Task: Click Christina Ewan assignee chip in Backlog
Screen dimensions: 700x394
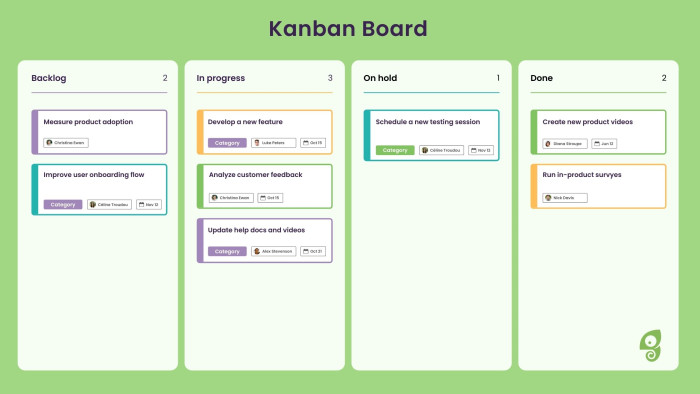Action: click(x=66, y=143)
